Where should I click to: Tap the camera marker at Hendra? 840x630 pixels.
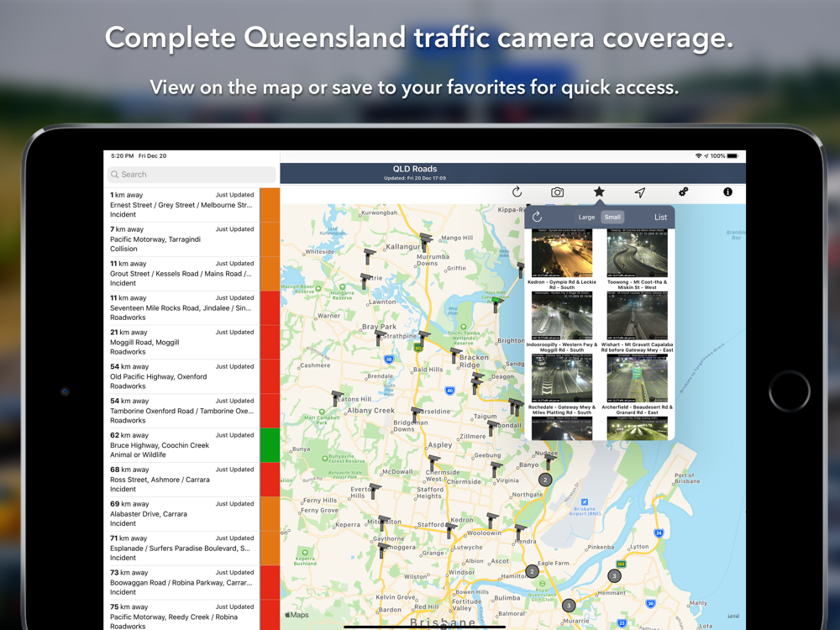520,532
